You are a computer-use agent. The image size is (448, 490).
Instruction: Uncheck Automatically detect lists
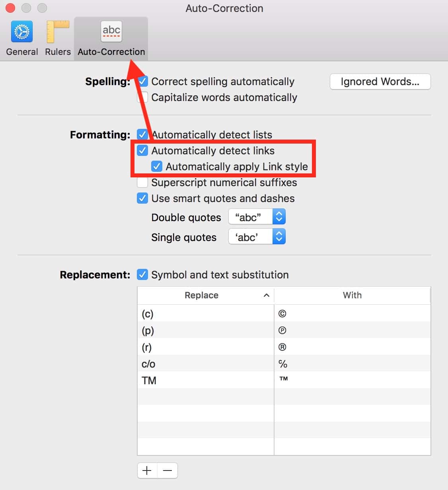tap(142, 135)
